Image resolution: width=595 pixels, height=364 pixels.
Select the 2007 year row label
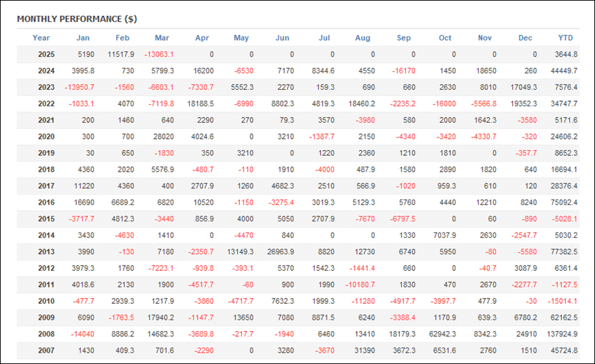pyautogui.click(x=46, y=351)
